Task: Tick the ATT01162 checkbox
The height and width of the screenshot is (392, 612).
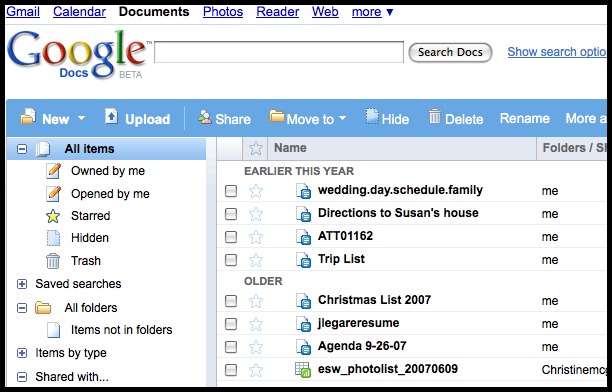Action: (x=231, y=237)
